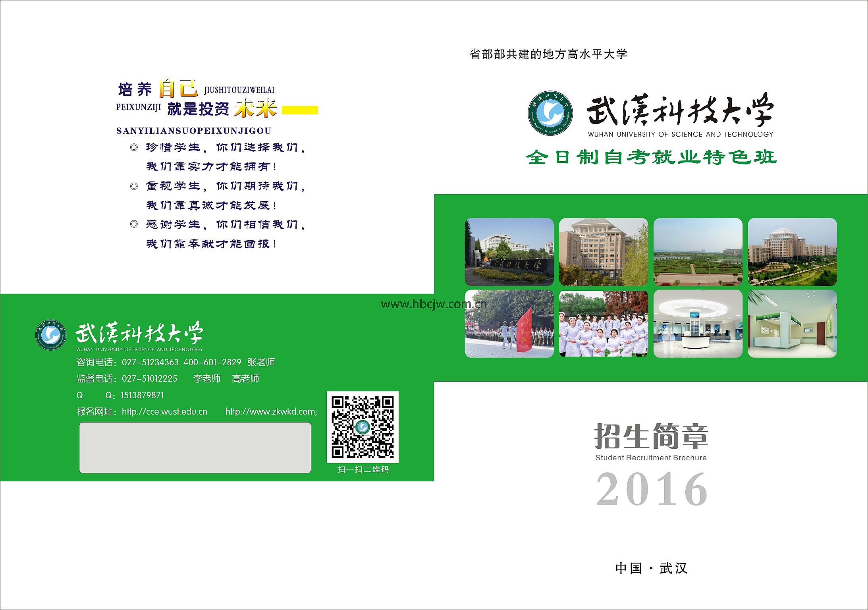Click the www.hbcjw.com.cn web address

click(x=434, y=304)
